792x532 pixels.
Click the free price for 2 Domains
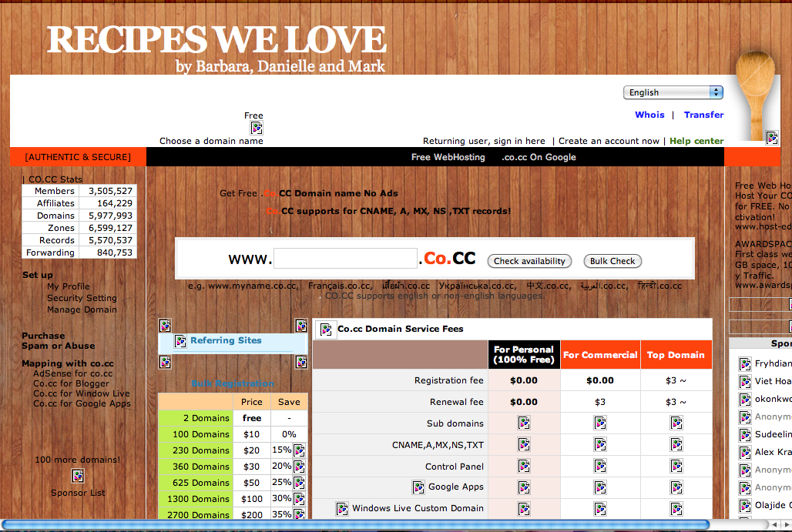coord(251,418)
